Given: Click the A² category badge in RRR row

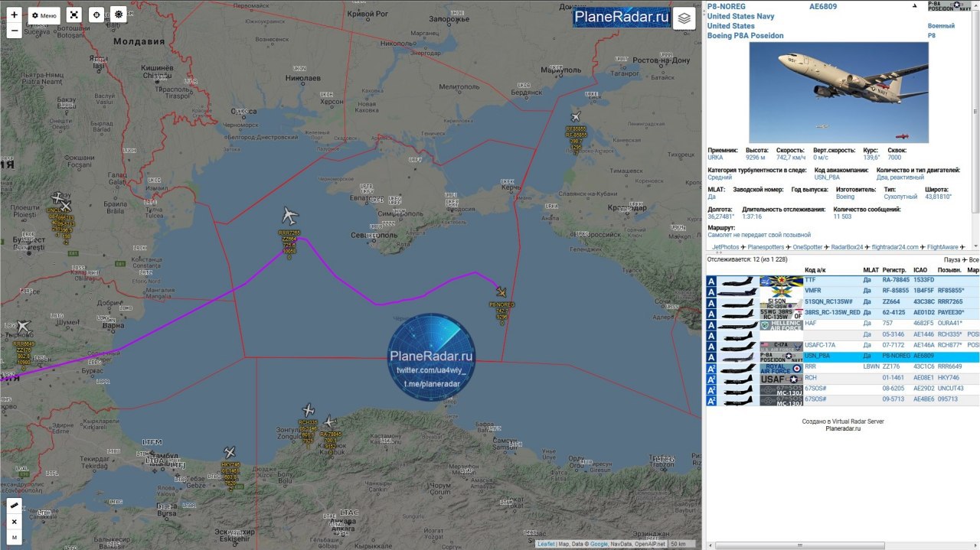Looking at the screenshot, I should coord(711,367).
